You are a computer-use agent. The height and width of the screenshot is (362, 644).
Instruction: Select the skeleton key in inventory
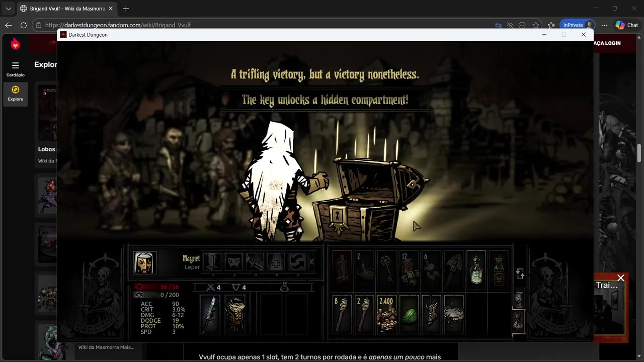tap(387, 270)
